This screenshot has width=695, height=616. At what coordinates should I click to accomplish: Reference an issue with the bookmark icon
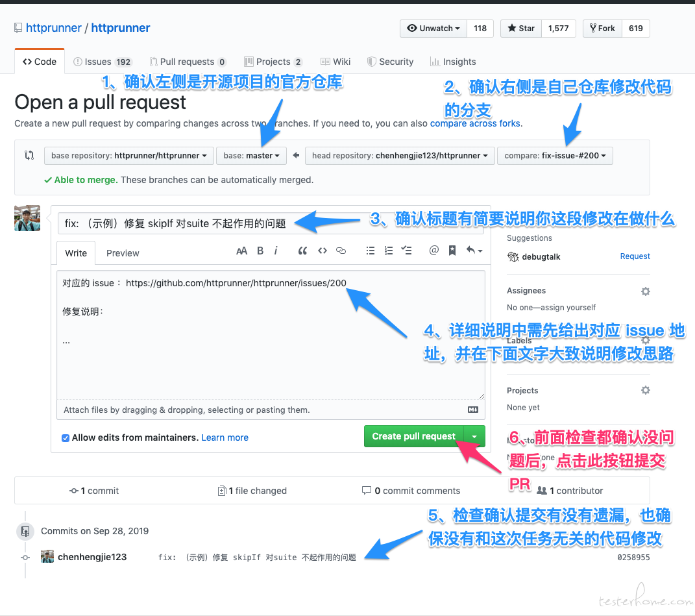pyautogui.click(x=452, y=251)
